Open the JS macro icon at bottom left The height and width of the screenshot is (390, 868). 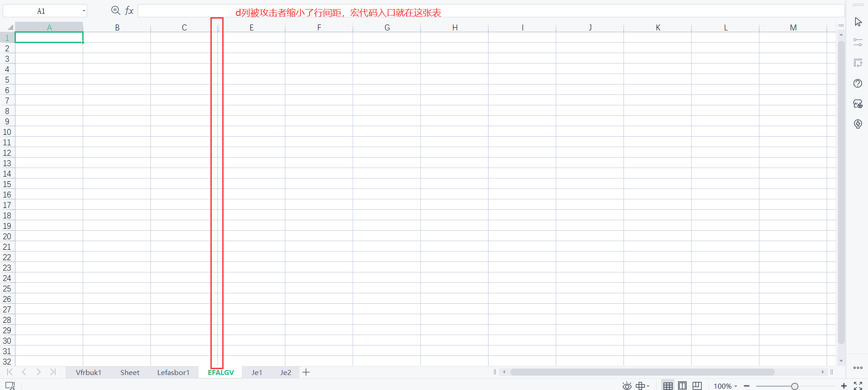10,386
